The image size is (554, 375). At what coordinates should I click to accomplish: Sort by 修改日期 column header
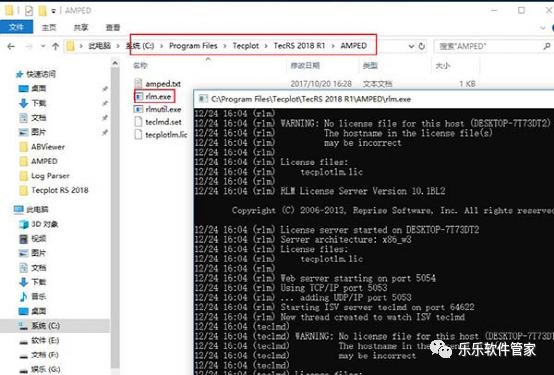click(x=305, y=65)
